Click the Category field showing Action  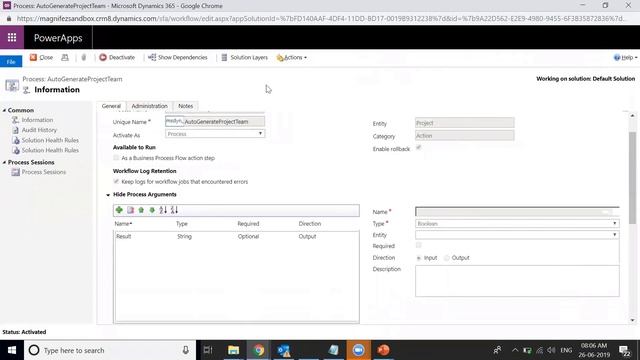465,136
